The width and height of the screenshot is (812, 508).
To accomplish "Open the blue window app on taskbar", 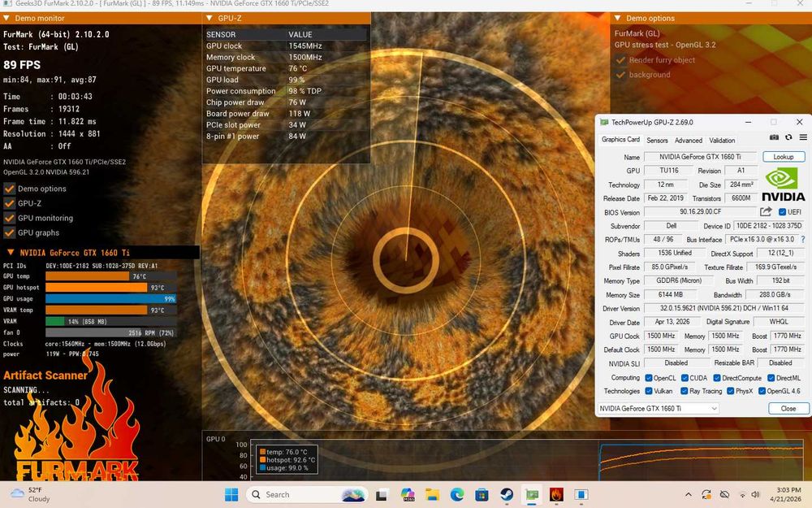I will pyautogui.click(x=581, y=495).
